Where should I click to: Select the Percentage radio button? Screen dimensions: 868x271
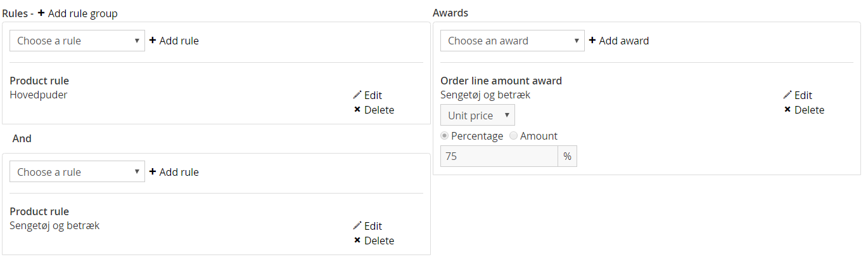coord(445,136)
